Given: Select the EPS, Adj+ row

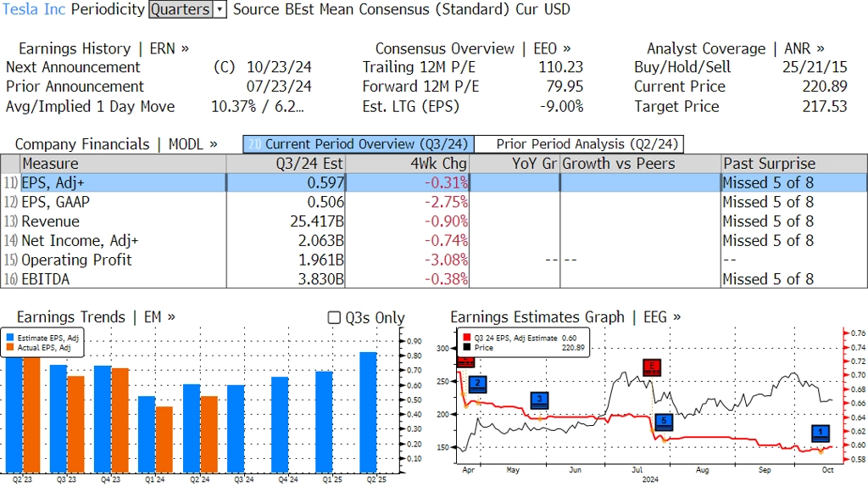Looking at the screenshot, I should coord(434,182).
